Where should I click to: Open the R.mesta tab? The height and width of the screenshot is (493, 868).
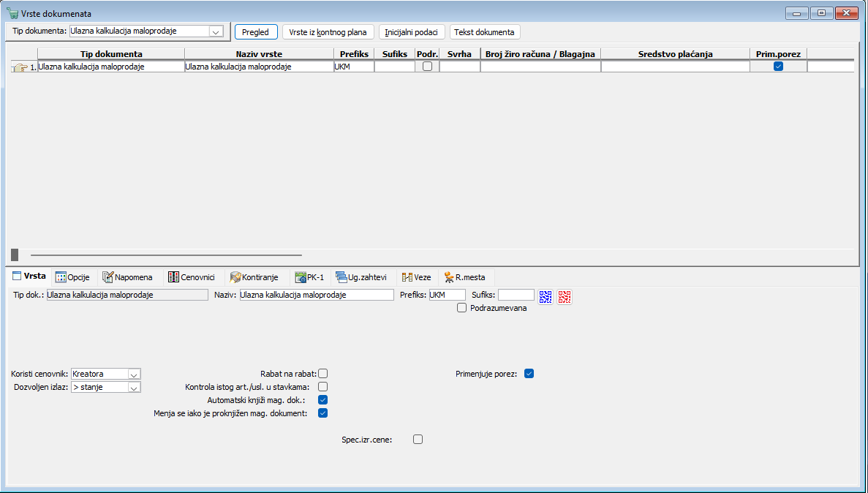[x=465, y=277]
